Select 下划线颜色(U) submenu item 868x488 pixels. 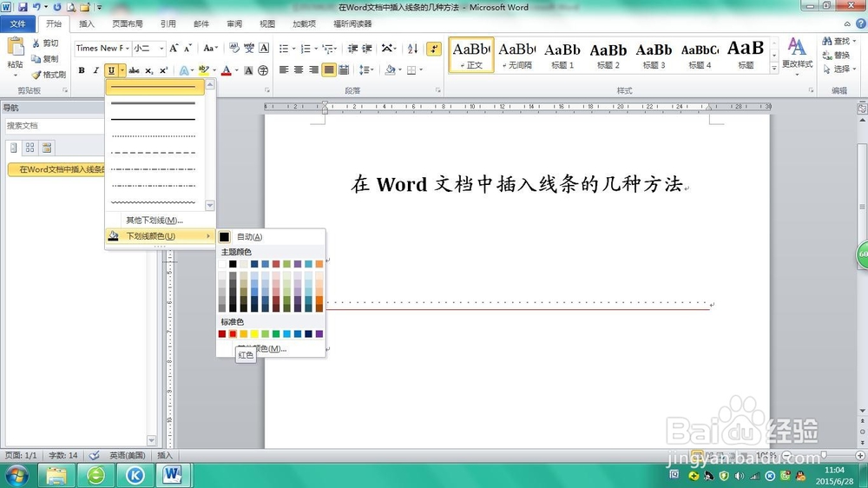click(160, 236)
